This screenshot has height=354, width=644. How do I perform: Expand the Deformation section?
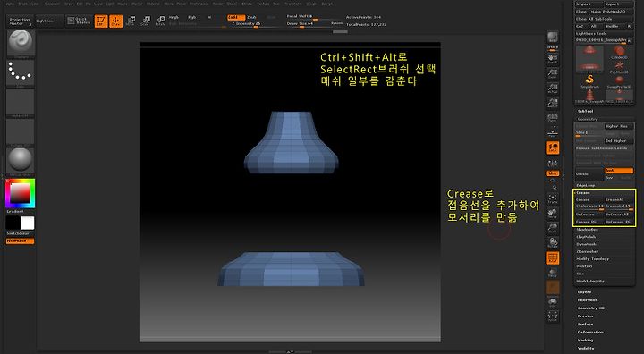coord(590,333)
